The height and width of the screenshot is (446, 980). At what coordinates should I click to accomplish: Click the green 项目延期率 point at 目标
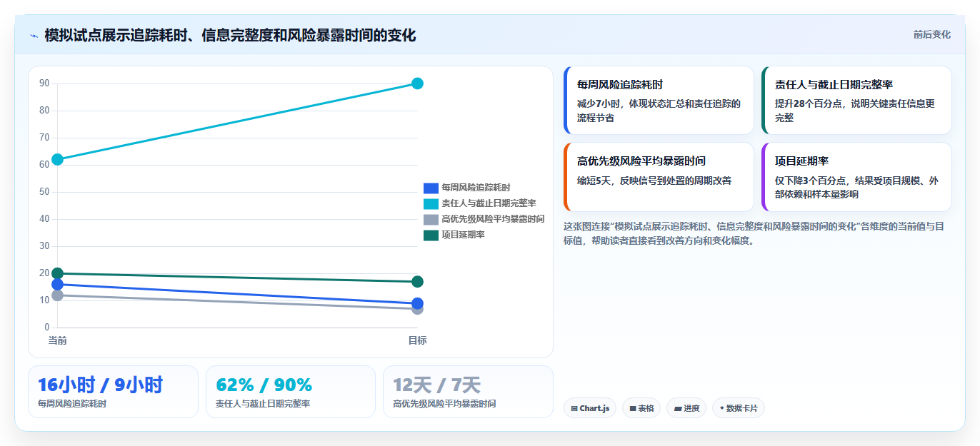(x=417, y=282)
